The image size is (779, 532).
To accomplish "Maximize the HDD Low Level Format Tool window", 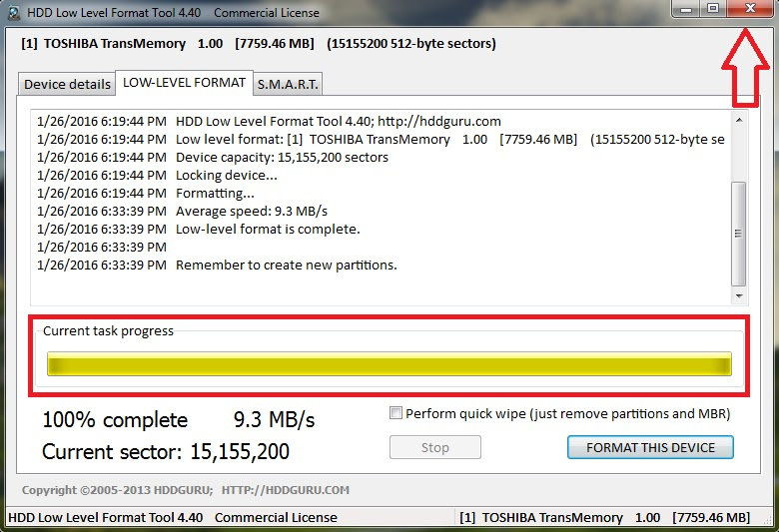I will [x=713, y=9].
